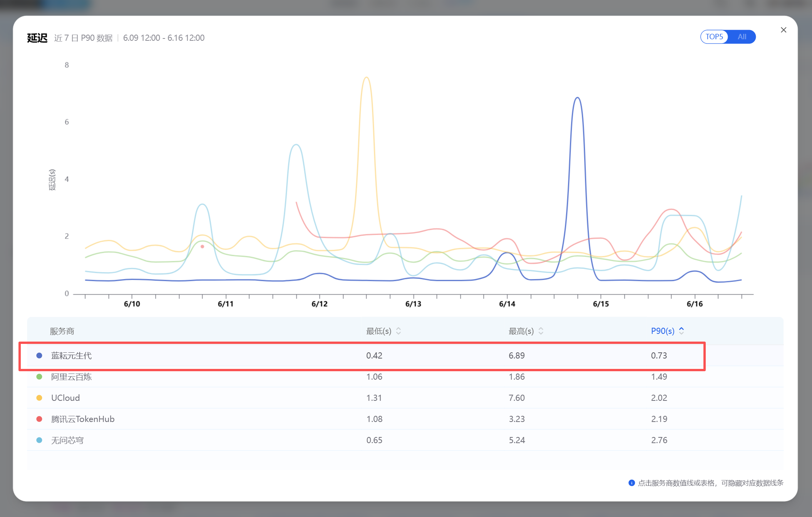Switch the view to TOP5
Image resolution: width=812 pixels, height=517 pixels.
[x=714, y=37]
